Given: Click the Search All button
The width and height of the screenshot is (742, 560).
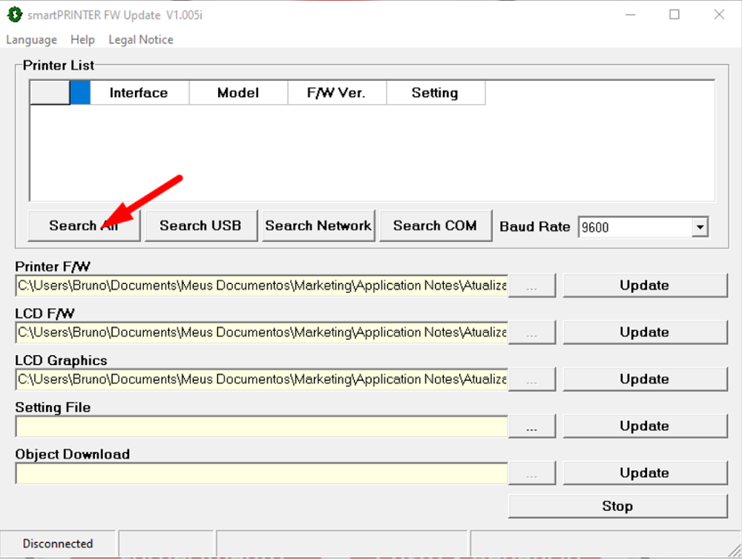Looking at the screenshot, I should [x=83, y=226].
